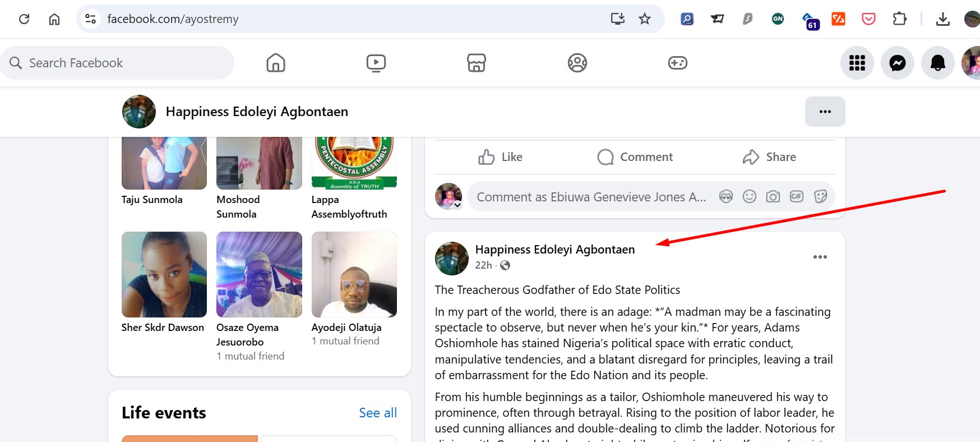Insert an emoji into the comment

point(749,196)
